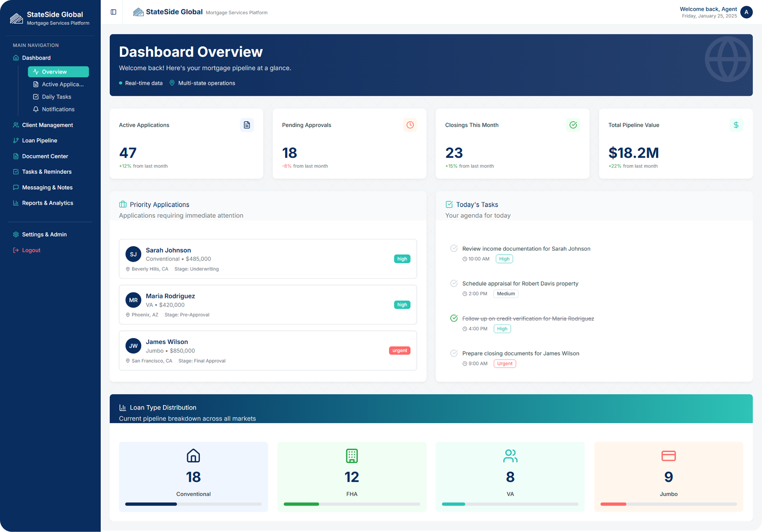The height and width of the screenshot is (532, 762).
Task: Click the Closings This Month checkmark icon
Action: pos(573,125)
